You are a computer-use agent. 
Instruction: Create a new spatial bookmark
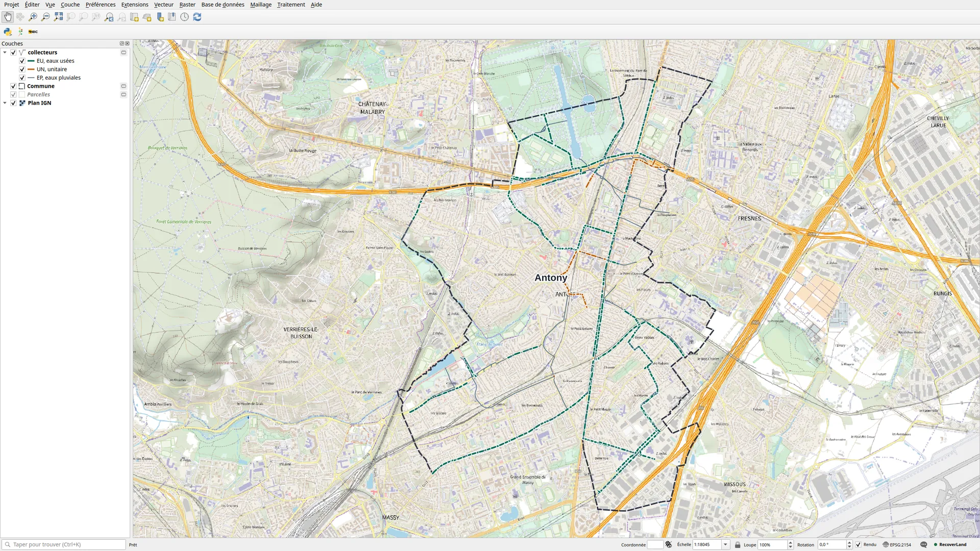click(x=160, y=17)
